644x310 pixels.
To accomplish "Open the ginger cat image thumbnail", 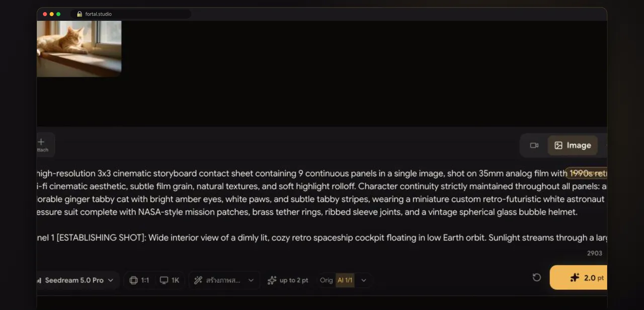I will 79,49.
